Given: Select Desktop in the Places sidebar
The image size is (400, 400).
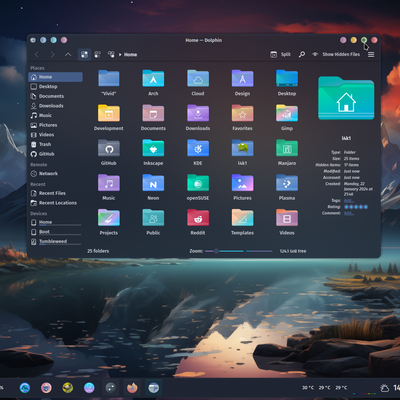Looking at the screenshot, I should pos(56,87).
